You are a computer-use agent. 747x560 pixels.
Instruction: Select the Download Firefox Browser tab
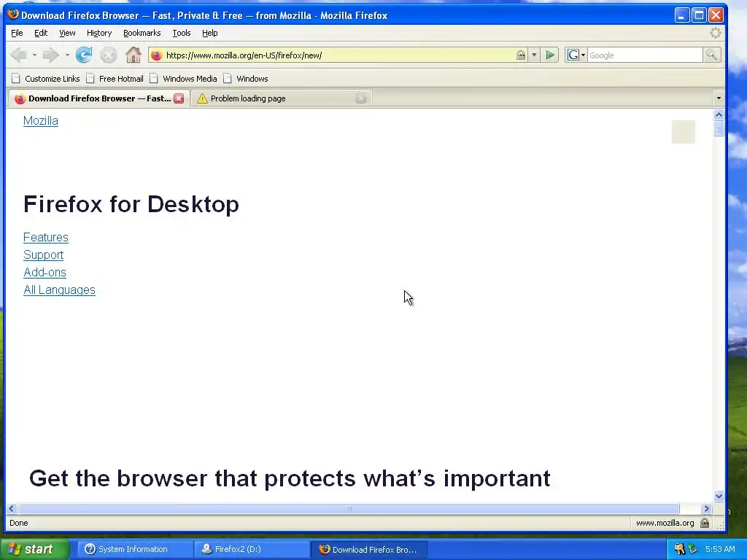click(x=98, y=98)
